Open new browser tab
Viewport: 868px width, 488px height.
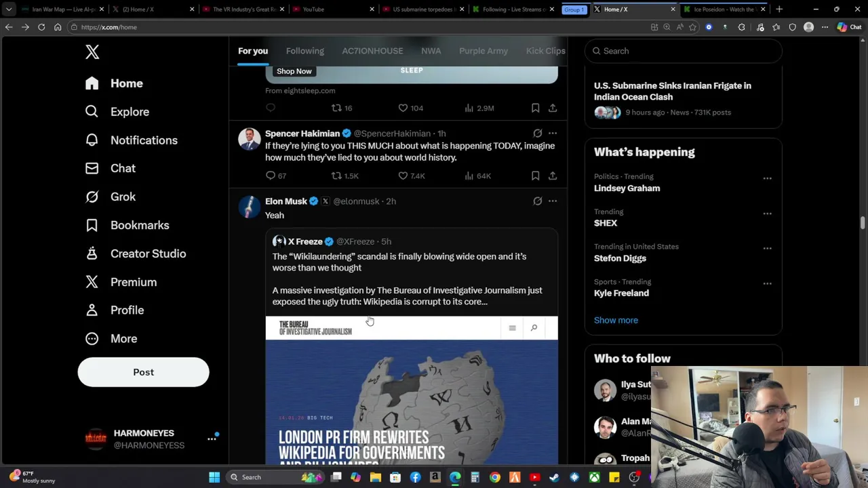tap(779, 9)
